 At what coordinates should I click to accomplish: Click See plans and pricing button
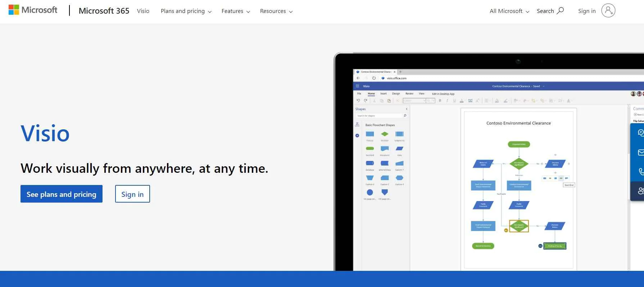62,194
